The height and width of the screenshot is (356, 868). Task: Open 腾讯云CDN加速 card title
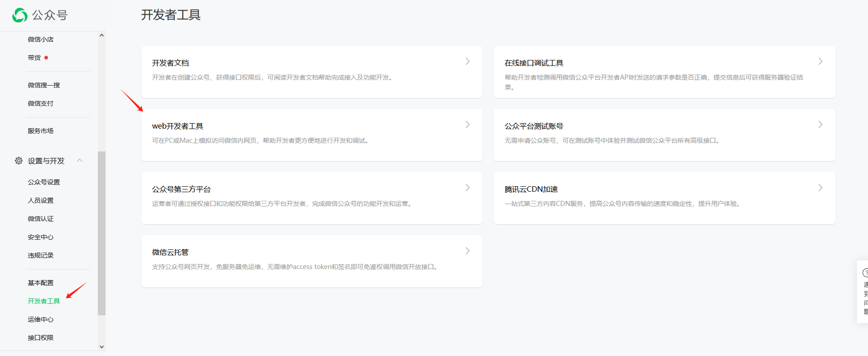(531, 189)
